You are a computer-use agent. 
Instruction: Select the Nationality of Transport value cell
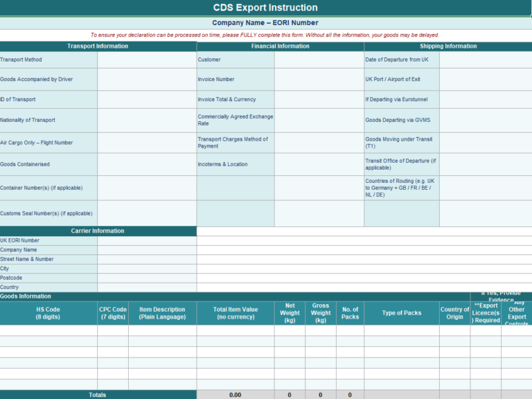tap(147, 121)
